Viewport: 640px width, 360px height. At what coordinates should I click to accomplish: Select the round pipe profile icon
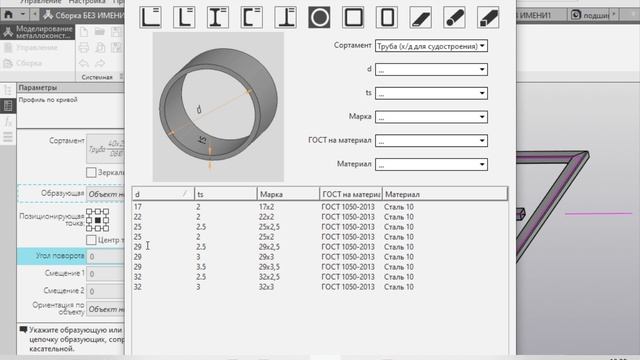319,18
